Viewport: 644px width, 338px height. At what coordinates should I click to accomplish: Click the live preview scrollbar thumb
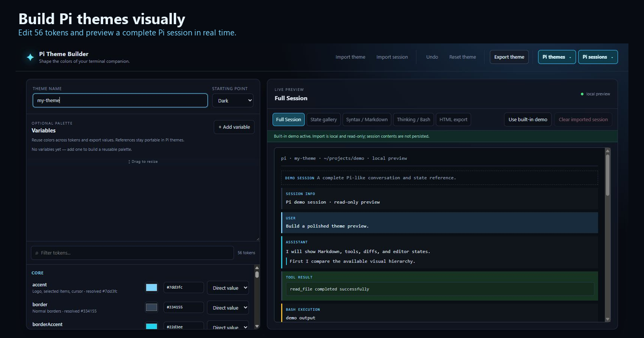(608, 174)
